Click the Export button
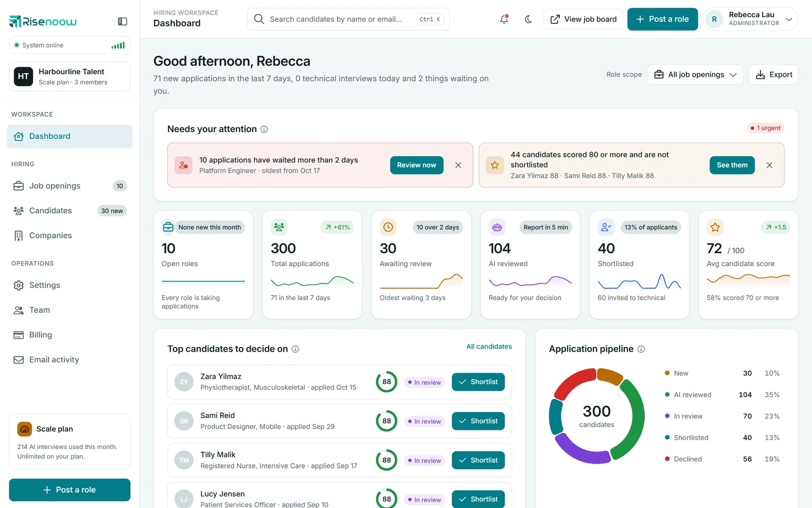812x508 pixels. [x=773, y=75]
